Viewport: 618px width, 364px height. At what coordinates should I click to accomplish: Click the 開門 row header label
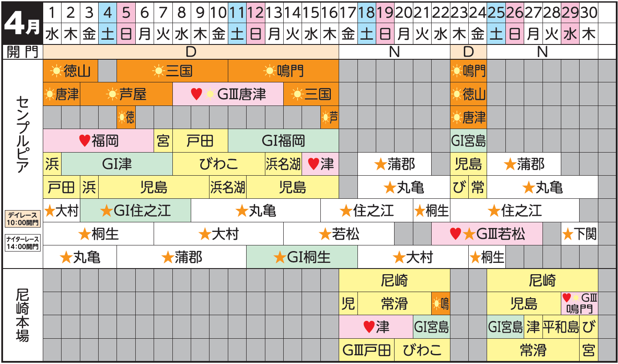[x=22, y=52]
